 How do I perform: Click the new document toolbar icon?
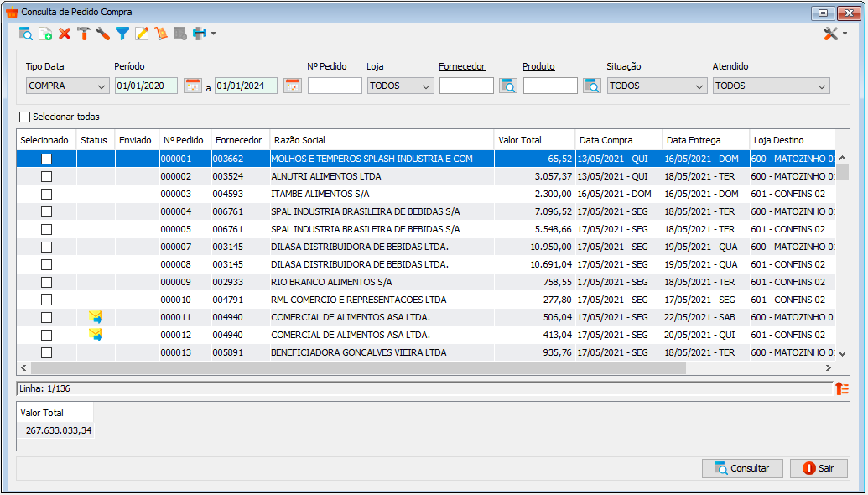(x=45, y=34)
